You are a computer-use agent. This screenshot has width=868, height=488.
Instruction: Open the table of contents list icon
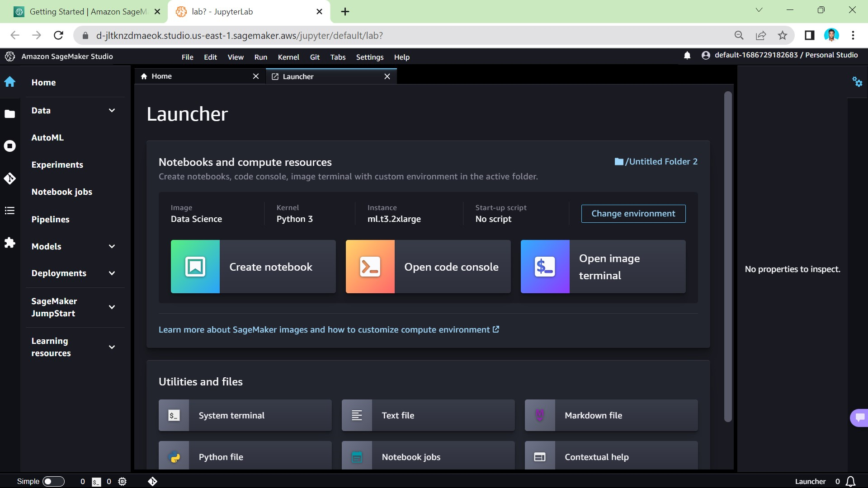click(9, 211)
